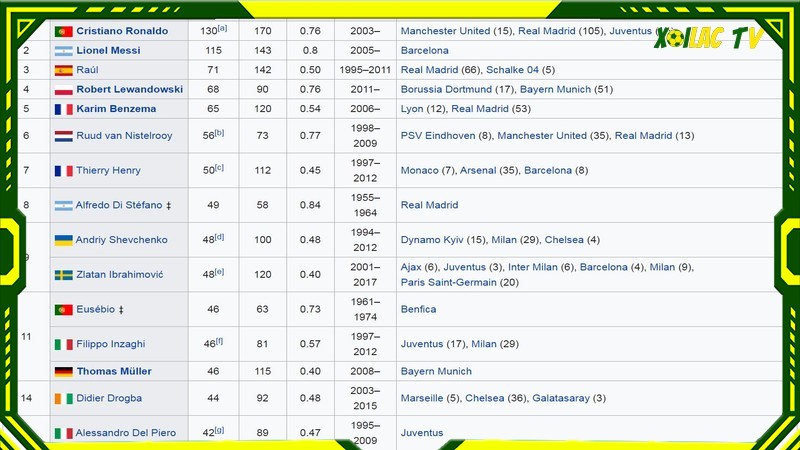Click the Poland flag next to Robert Lewandowski
The image size is (800, 450).
click(x=63, y=89)
